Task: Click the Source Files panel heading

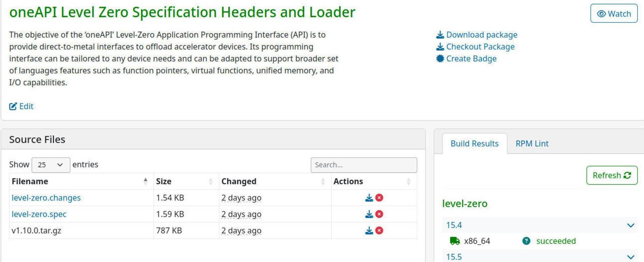Action: 37,140
